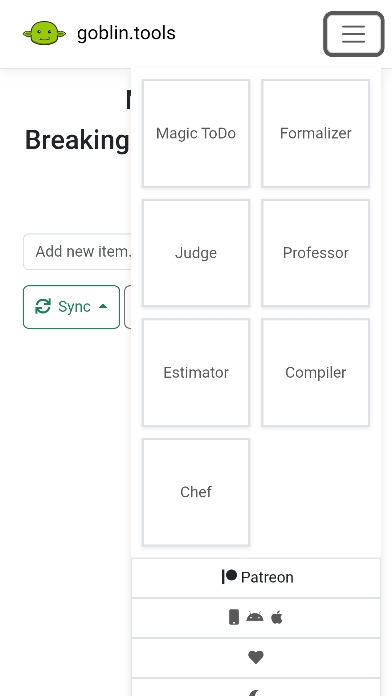The width and height of the screenshot is (392, 696).
Task: Open the Magic ToDo tool
Action: pos(196,133)
